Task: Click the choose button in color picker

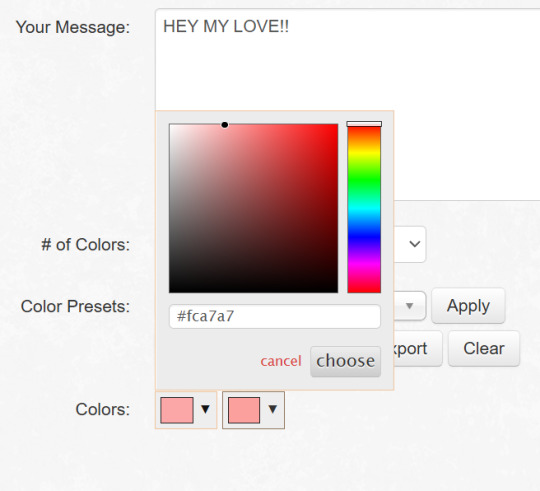Action: click(345, 361)
